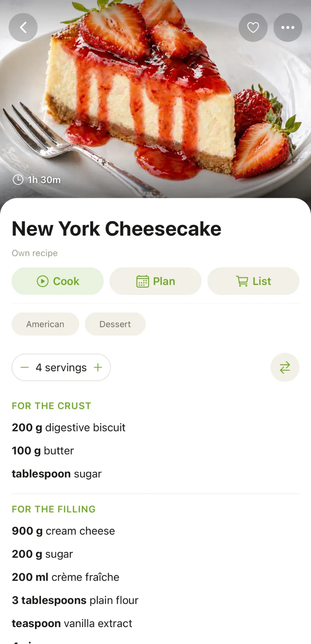Screen dimensions: 311x644
Task: Open the three-dot more options menu
Action: (288, 27)
